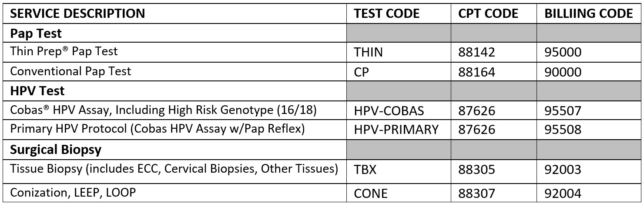
Task: Click the TBX test code cell
Action: point(366,170)
